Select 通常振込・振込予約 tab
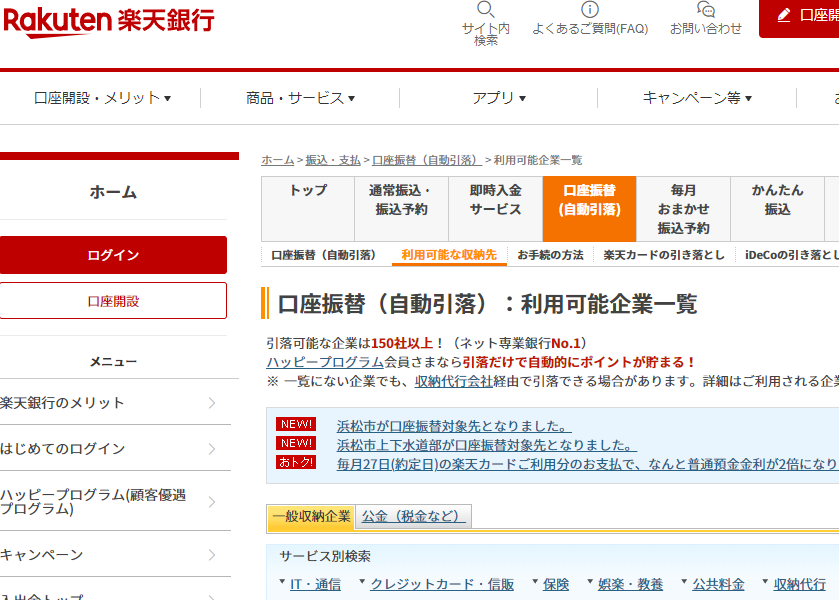 [401, 209]
